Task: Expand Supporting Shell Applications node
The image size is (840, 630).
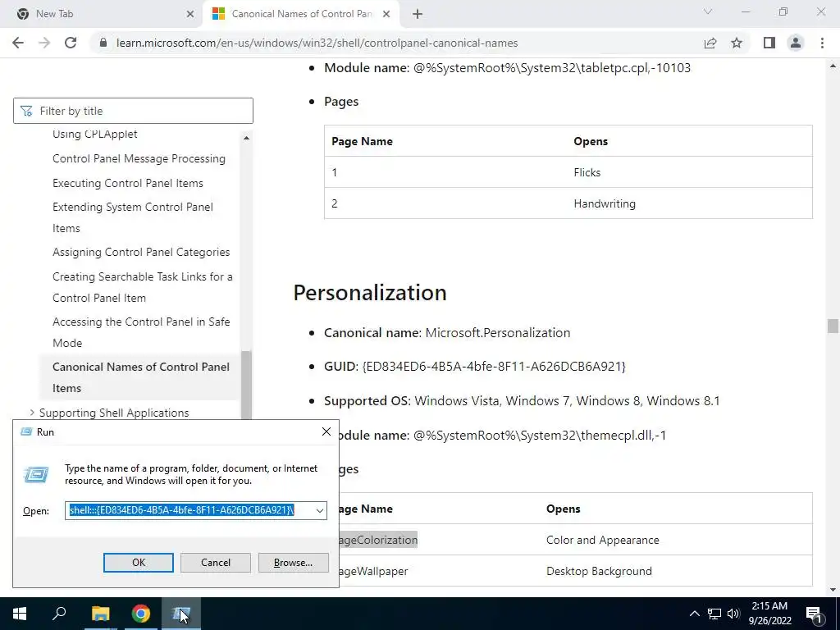Action: tap(32, 413)
